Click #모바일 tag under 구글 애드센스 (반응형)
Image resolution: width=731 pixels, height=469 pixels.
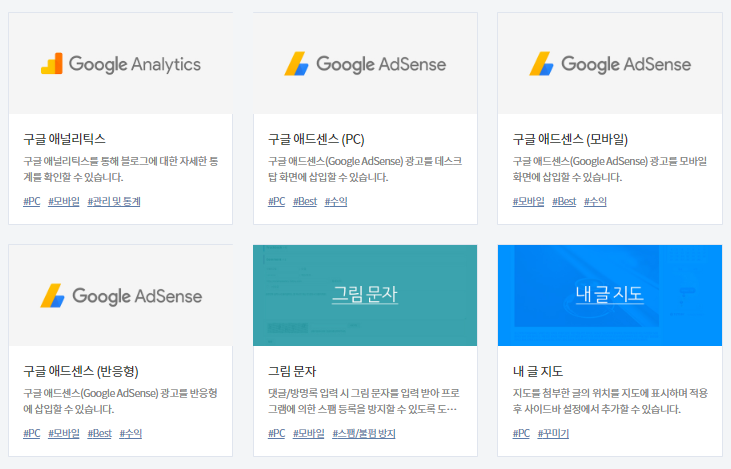(64, 434)
